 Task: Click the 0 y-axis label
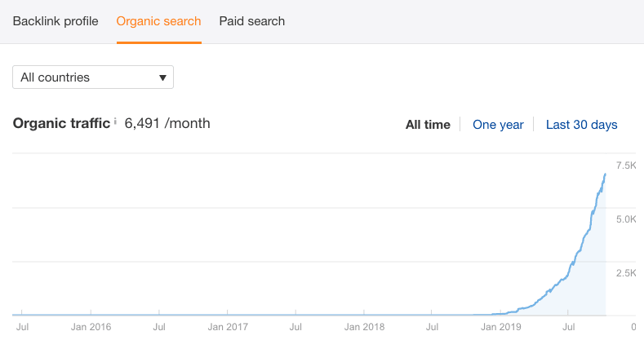[633, 326]
